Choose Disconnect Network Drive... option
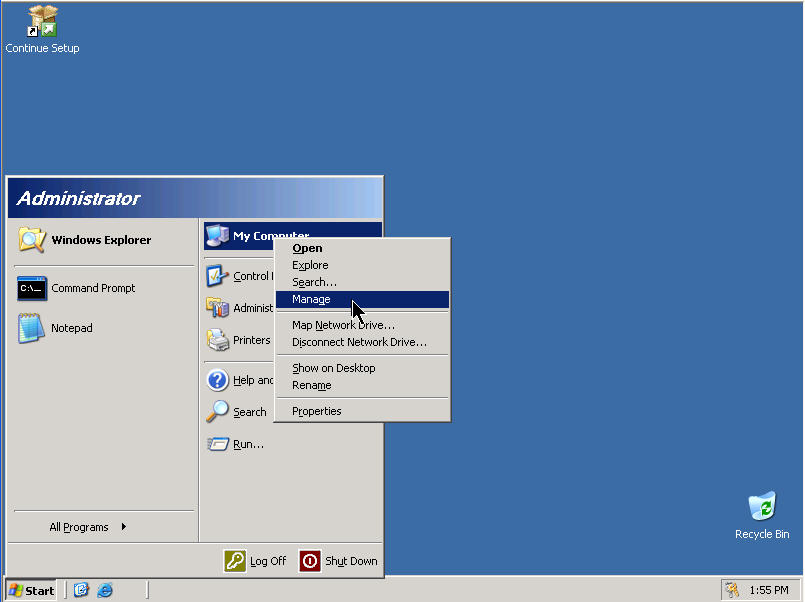Image resolution: width=805 pixels, height=602 pixels. [x=362, y=342]
